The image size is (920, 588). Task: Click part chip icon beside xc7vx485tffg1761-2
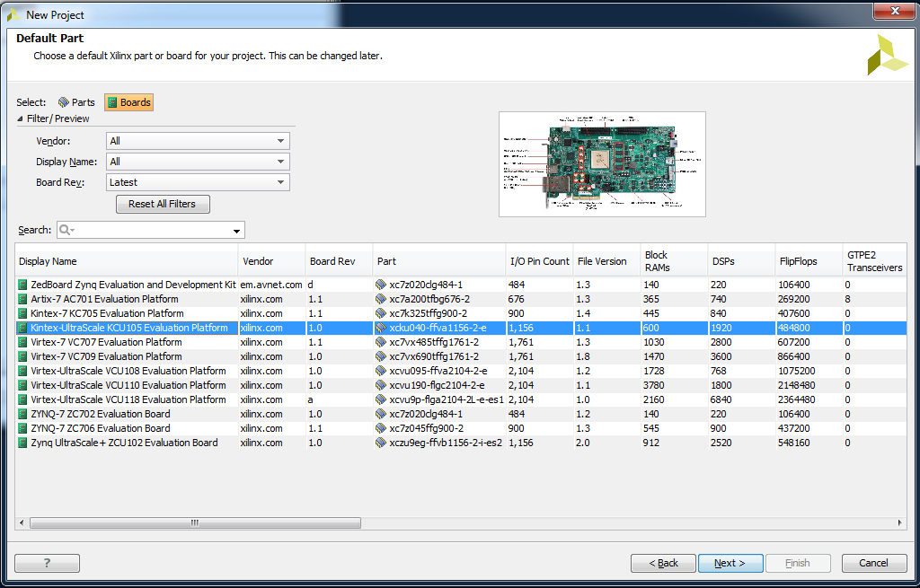point(381,342)
